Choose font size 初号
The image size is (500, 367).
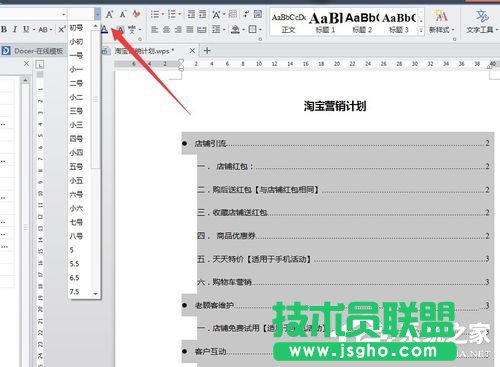click(76, 28)
